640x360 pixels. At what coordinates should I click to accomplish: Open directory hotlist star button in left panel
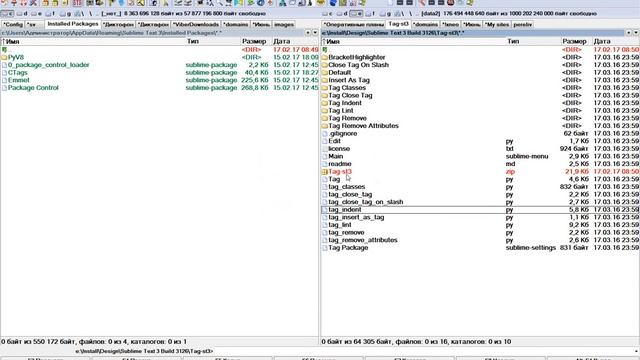click(x=308, y=33)
